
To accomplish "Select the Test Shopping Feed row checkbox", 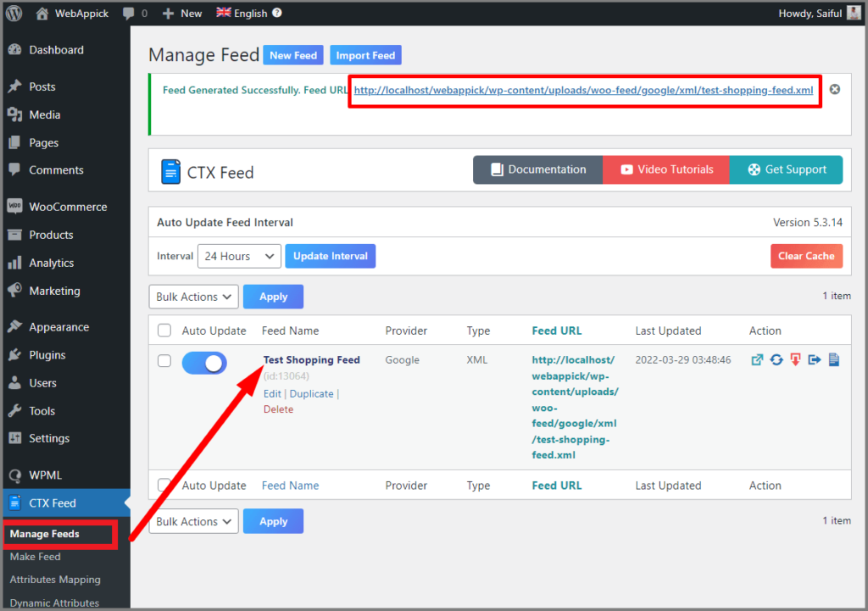I will tap(164, 361).
